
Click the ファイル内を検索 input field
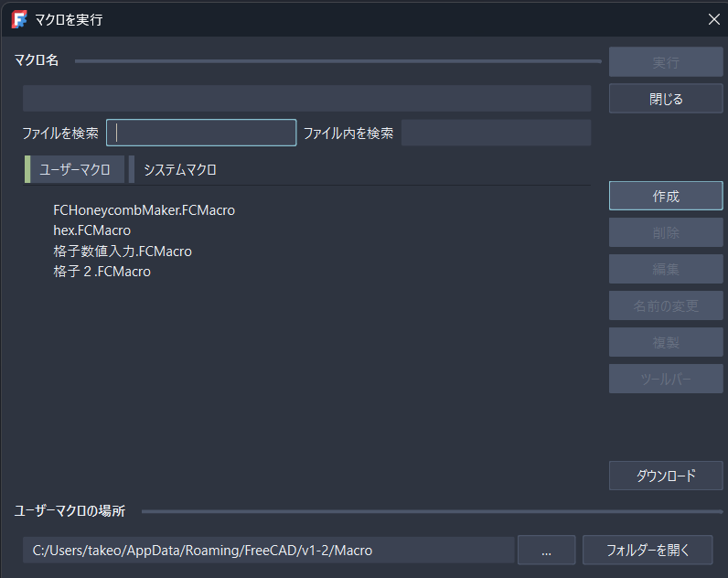(x=496, y=134)
